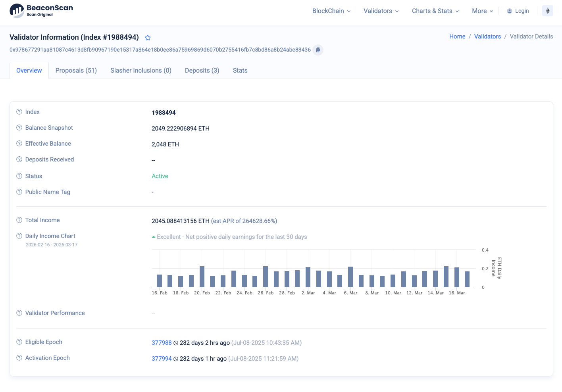This screenshot has height=392, width=562.
Task: Click balance value 2049.222906894 ETH
Action: click(181, 129)
